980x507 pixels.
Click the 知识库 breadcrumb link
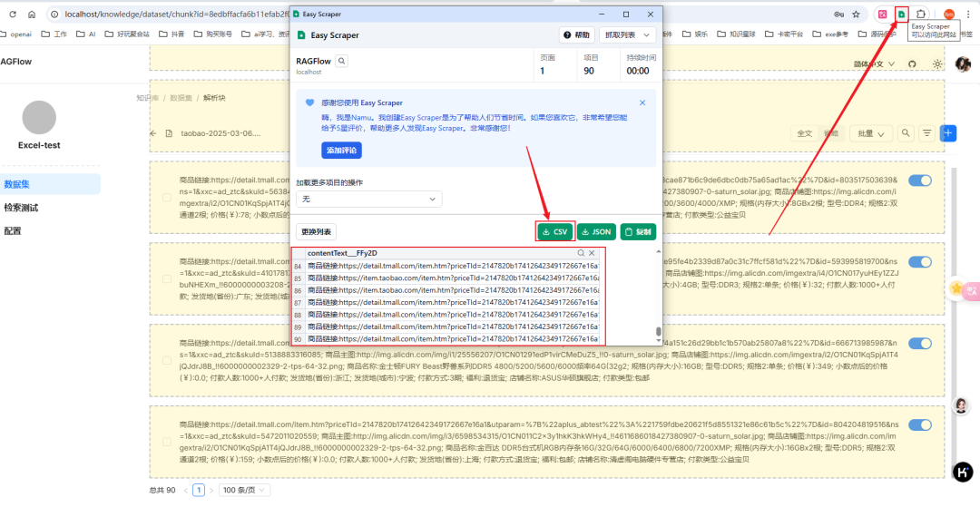148,98
